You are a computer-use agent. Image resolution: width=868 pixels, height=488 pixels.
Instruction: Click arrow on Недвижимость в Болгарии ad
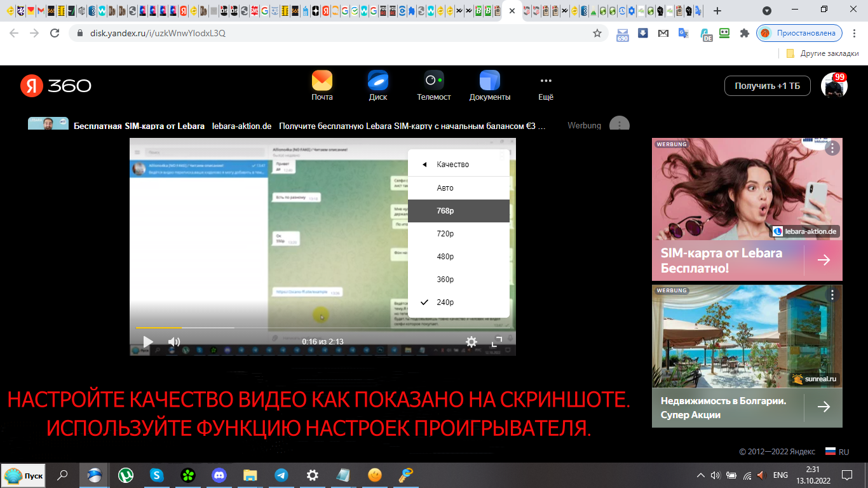[824, 407]
